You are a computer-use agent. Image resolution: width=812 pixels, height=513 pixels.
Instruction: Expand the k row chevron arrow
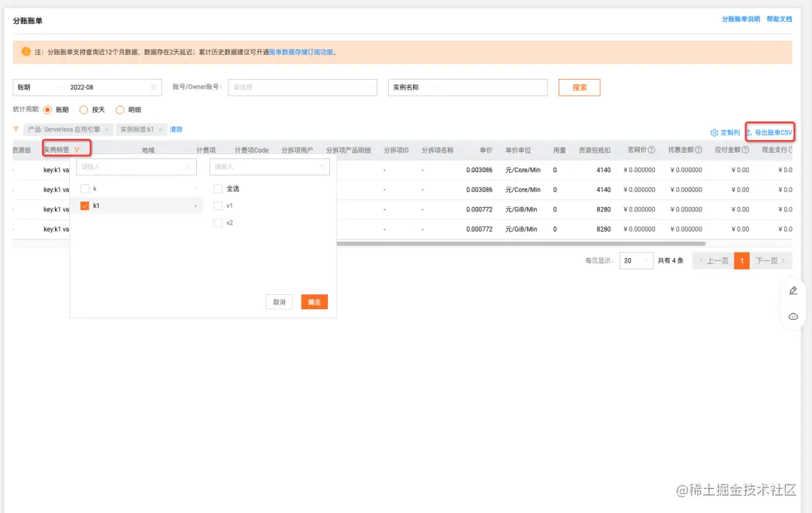(x=195, y=189)
